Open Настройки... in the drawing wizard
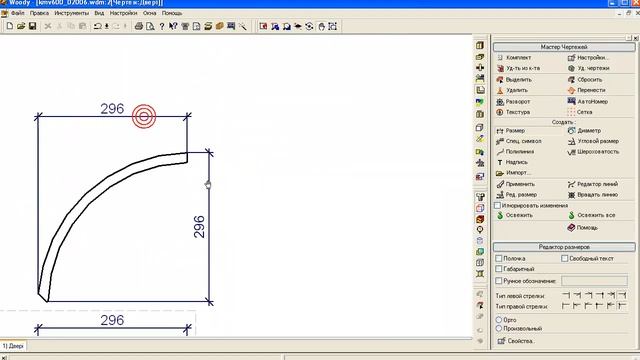The height and width of the screenshot is (360, 640). (588, 58)
